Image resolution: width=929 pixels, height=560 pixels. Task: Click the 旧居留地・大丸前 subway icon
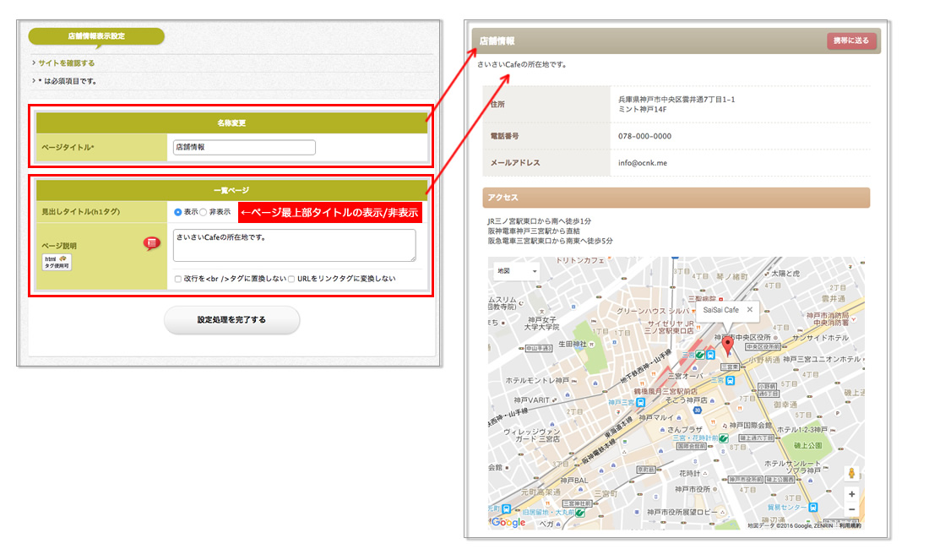tap(580, 512)
